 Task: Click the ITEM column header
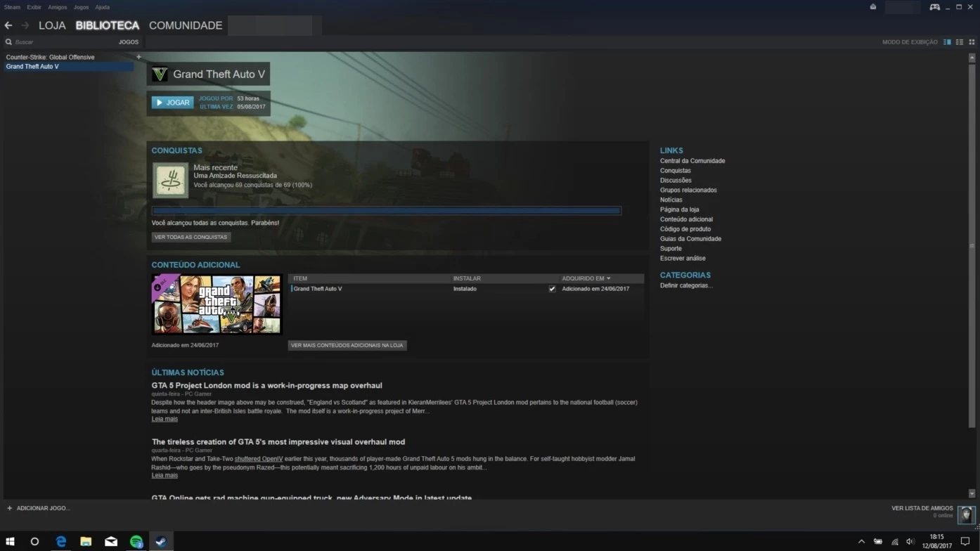369,278
